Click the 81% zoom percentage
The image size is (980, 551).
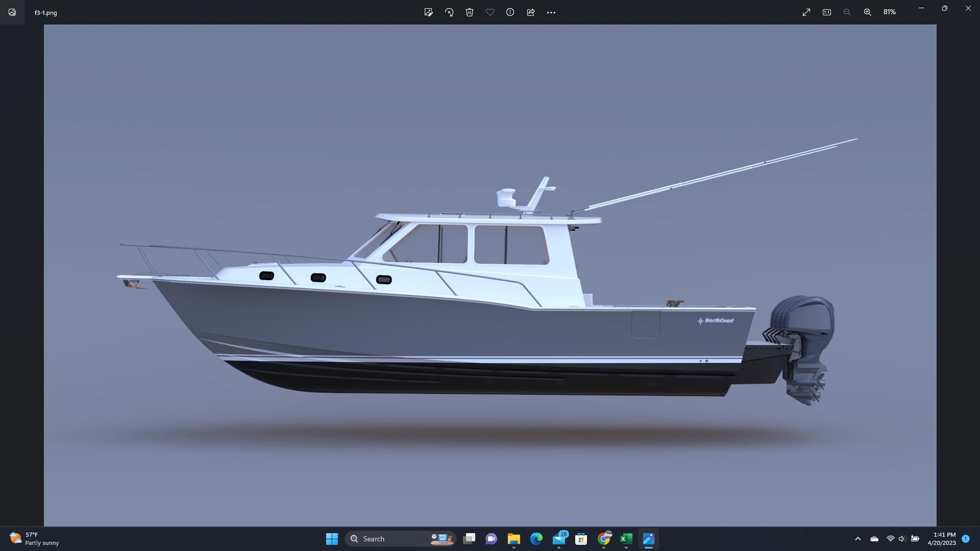click(x=890, y=12)
